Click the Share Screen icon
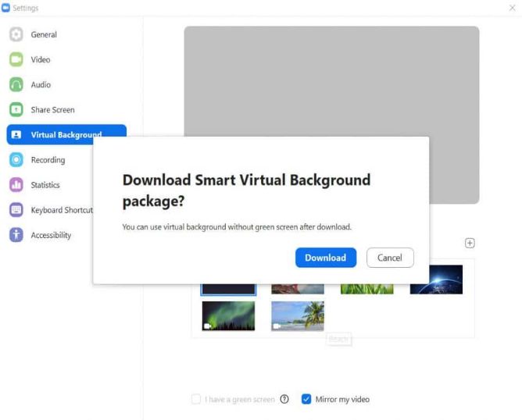Viewport: 522px width, 420px height. coord(16,110)
